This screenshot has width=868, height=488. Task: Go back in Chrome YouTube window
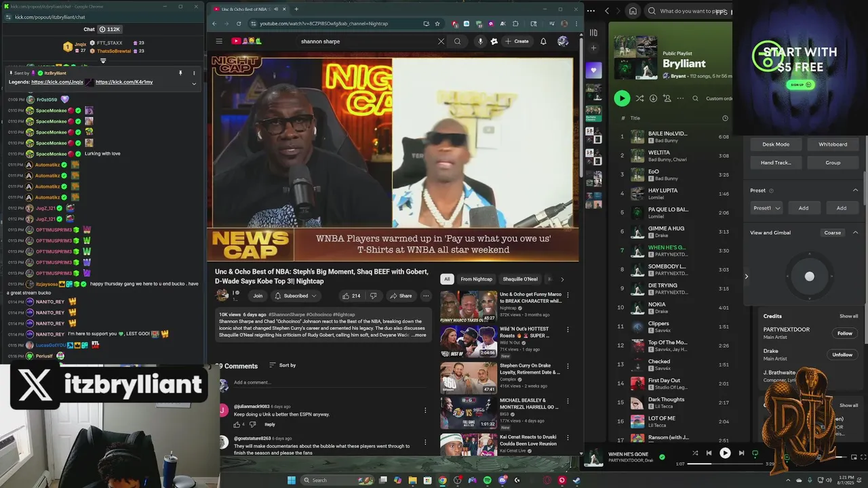click(214, 24)
